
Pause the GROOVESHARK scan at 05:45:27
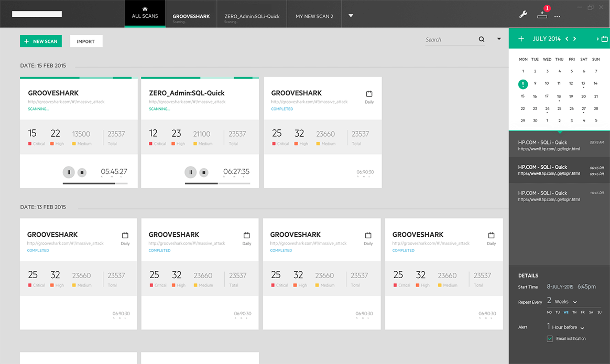pos(69,172)
